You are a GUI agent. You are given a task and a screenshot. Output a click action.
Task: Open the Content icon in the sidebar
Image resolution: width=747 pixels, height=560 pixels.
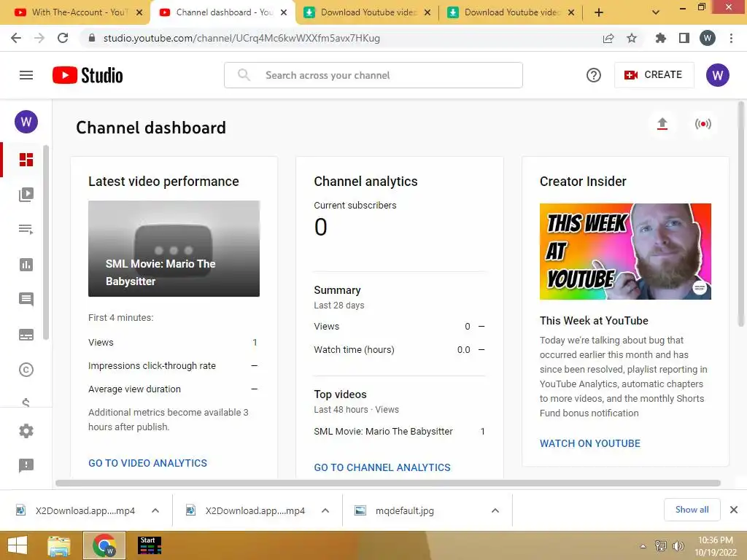pyautogui.click(x=26, y=194)
